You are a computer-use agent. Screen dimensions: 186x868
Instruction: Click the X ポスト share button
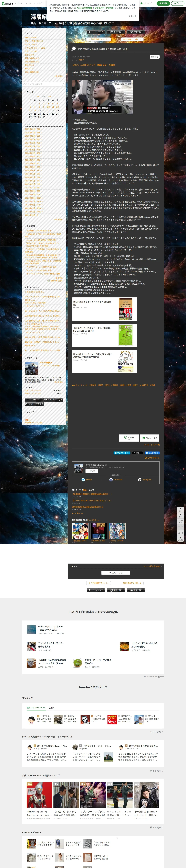(x=137, y=453)
